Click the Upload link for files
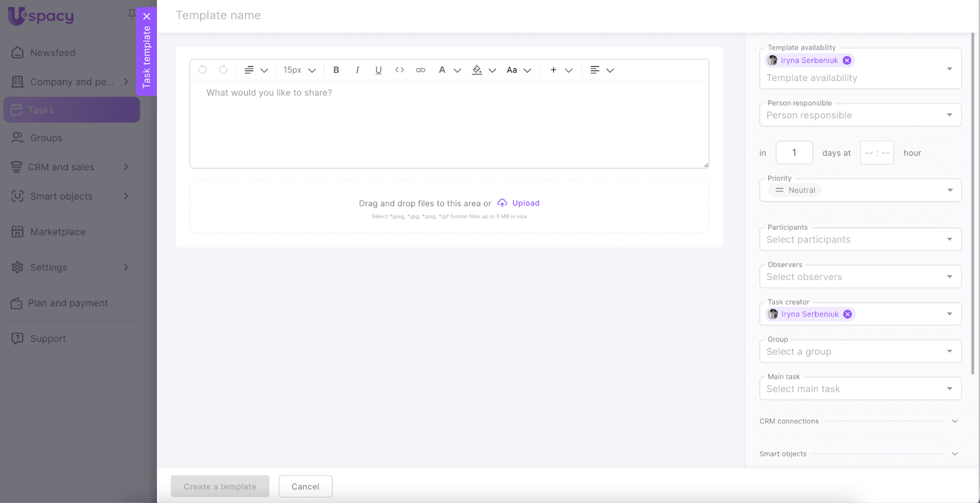The height and width of the screenshot is (503, 980). (x=525, y=203)
